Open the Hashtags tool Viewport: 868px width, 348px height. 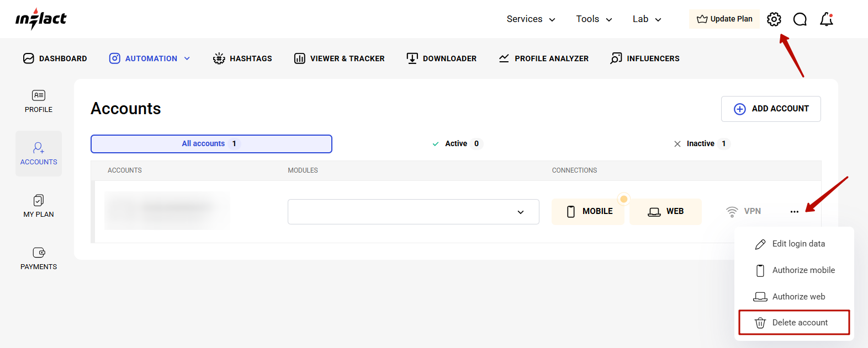point(242,58)
